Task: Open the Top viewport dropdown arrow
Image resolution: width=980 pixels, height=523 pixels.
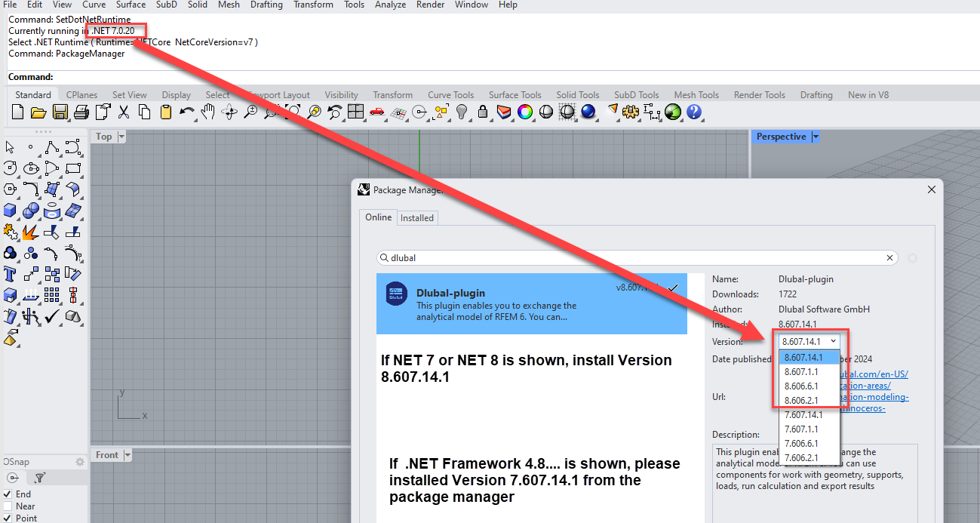Action: point(121,137)
